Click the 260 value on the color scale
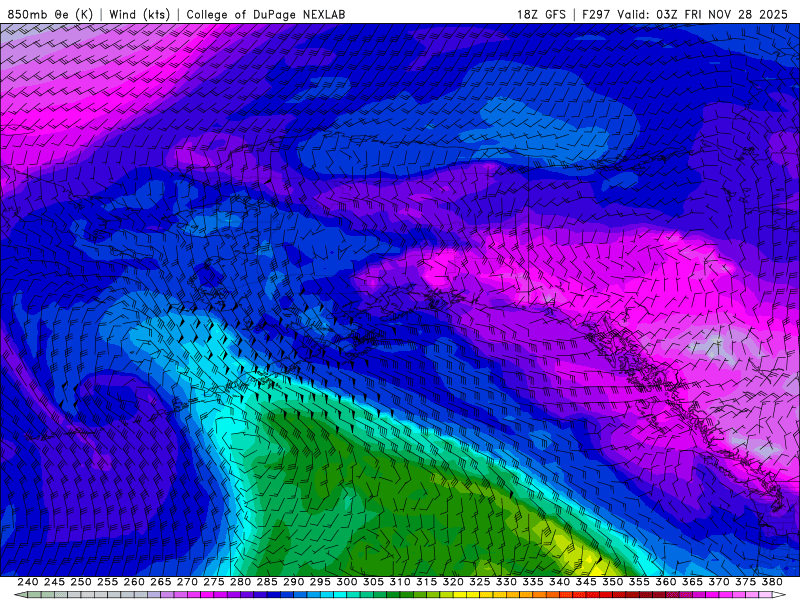 click(134, 582)
